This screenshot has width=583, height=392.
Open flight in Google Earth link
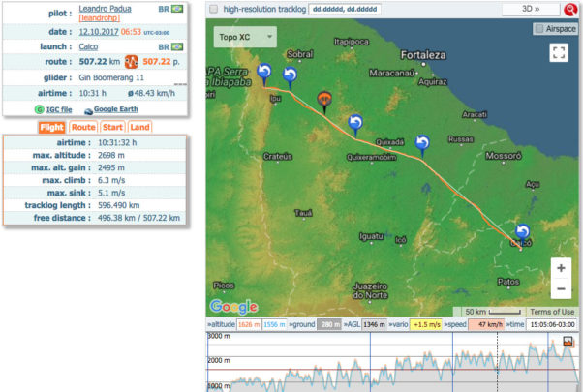pos(115,109)
